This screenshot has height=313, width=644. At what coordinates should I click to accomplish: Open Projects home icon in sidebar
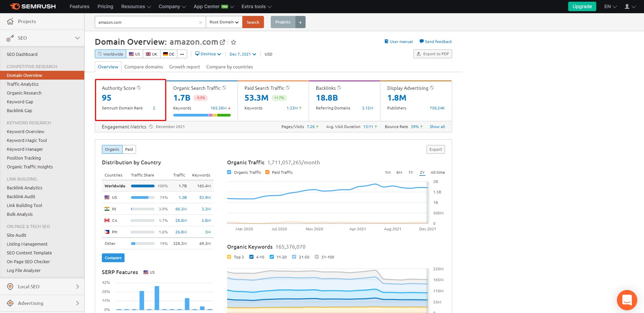click(10, 21)
